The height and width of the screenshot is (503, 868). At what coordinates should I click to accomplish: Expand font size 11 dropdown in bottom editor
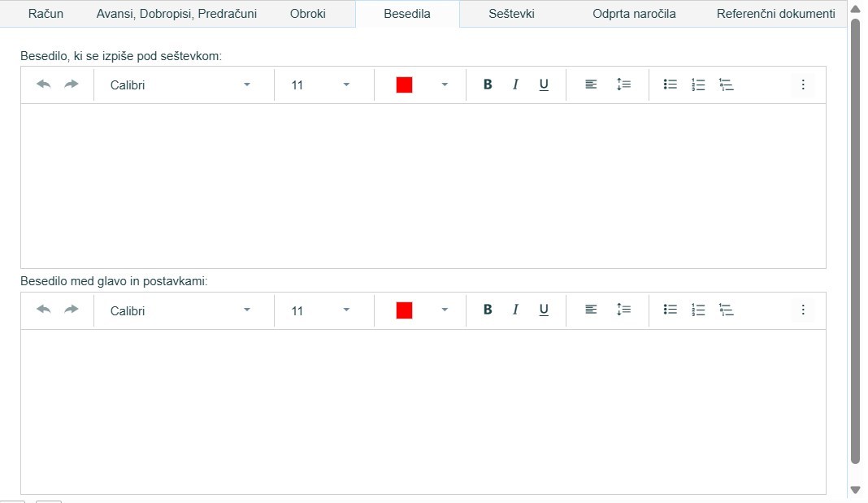[346, 310]
